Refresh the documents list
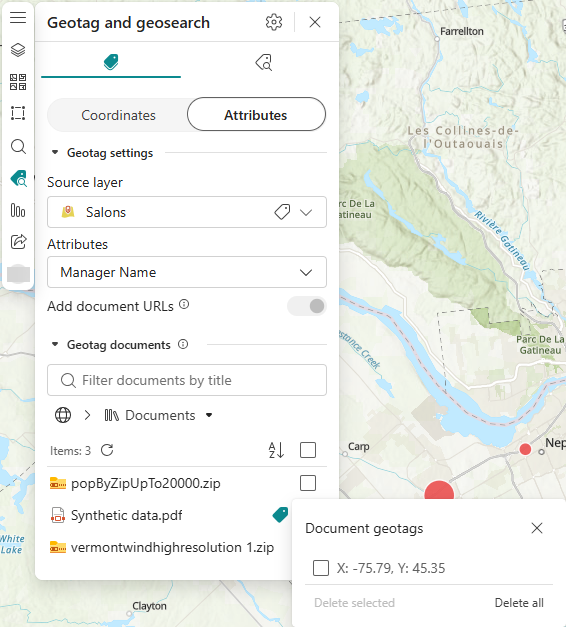Viewport: 566px width, 627px height. pos(107,450)
